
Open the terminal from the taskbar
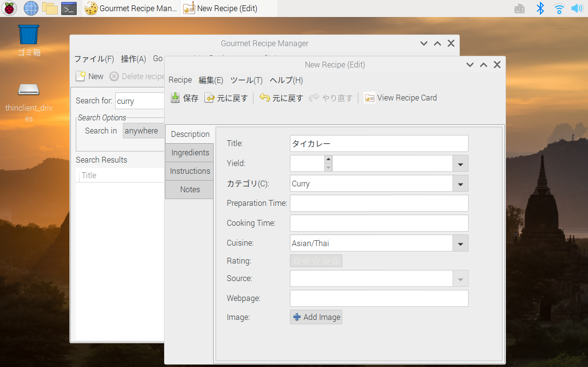tap(68, 8)
